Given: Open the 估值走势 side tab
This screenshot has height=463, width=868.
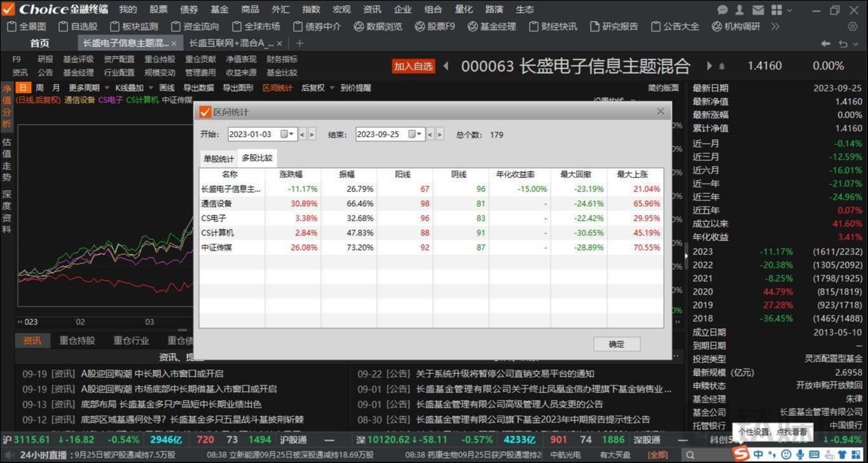Looking at the screenshot, I should 6,158.
